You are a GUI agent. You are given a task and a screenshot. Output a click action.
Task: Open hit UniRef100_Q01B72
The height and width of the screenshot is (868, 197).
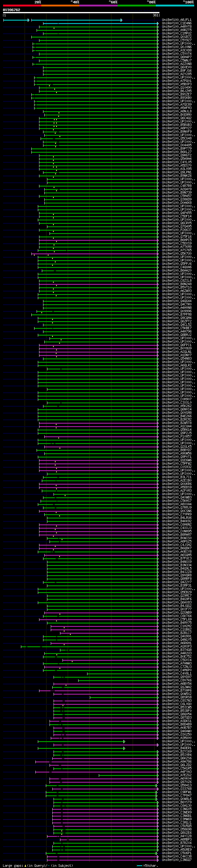(177, 37)
